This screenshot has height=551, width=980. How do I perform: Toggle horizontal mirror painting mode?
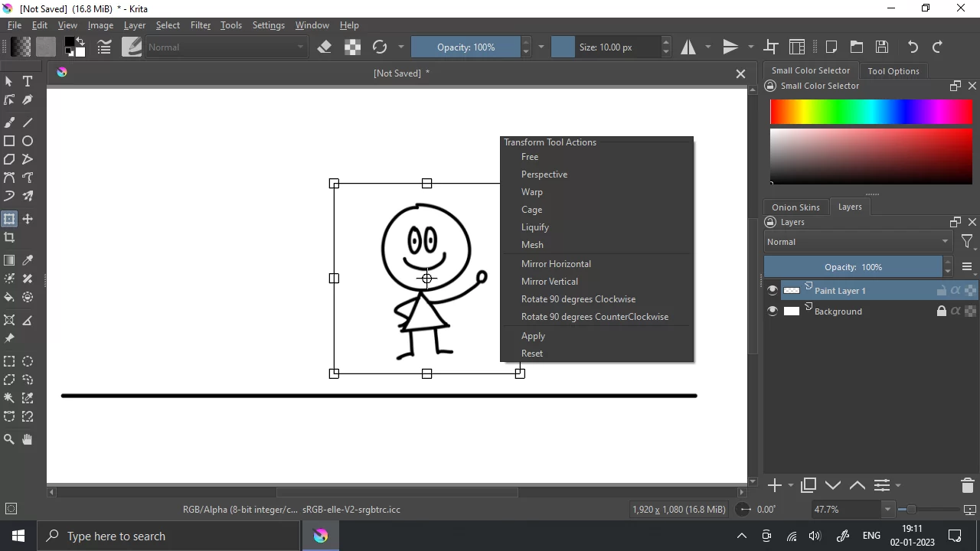pyautogui.click(x=688, y=47)
